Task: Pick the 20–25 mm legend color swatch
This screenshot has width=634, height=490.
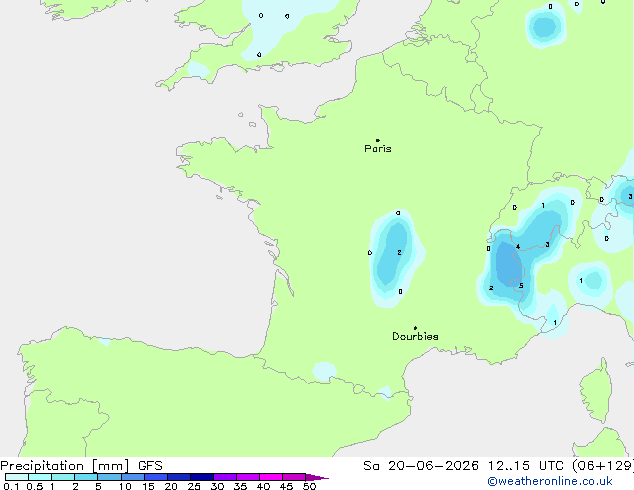Action: pyautogui.click(x=179, y=477)
